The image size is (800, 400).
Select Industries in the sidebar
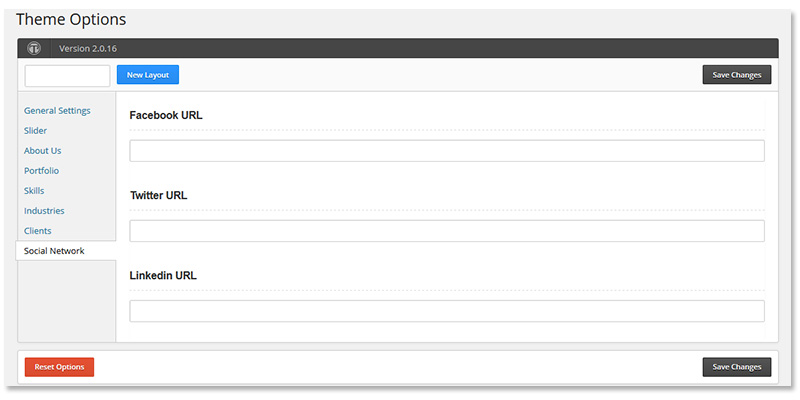point(44,211)
